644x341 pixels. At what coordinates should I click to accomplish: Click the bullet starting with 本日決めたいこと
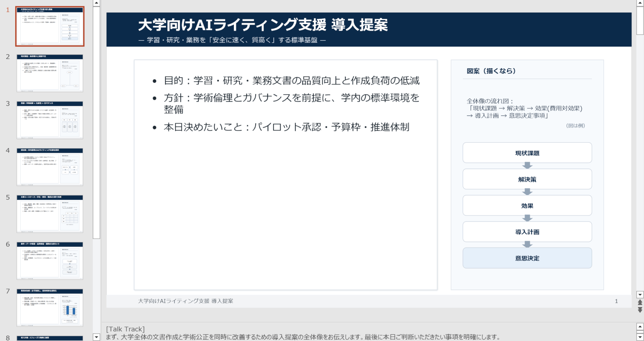[286, 127]
